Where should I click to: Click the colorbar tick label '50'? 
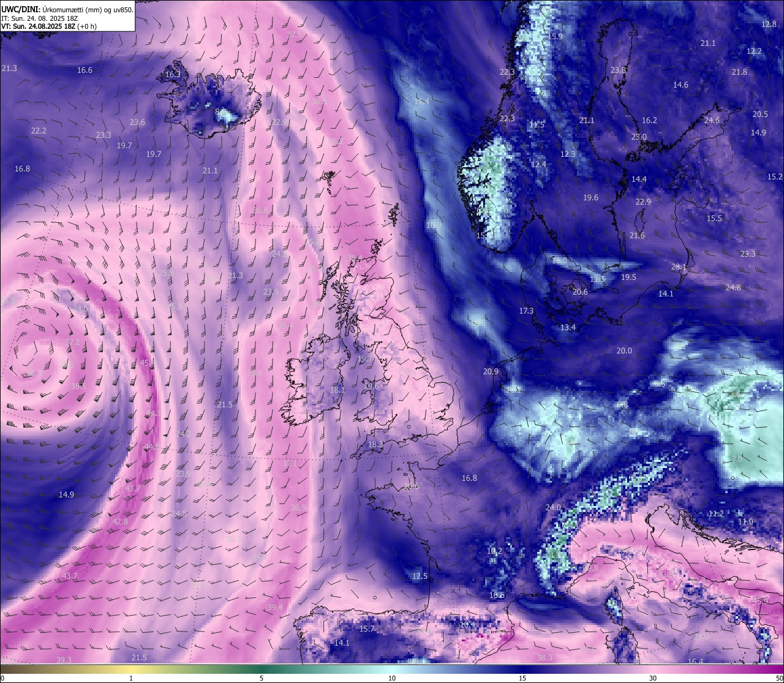coord(779,678)
